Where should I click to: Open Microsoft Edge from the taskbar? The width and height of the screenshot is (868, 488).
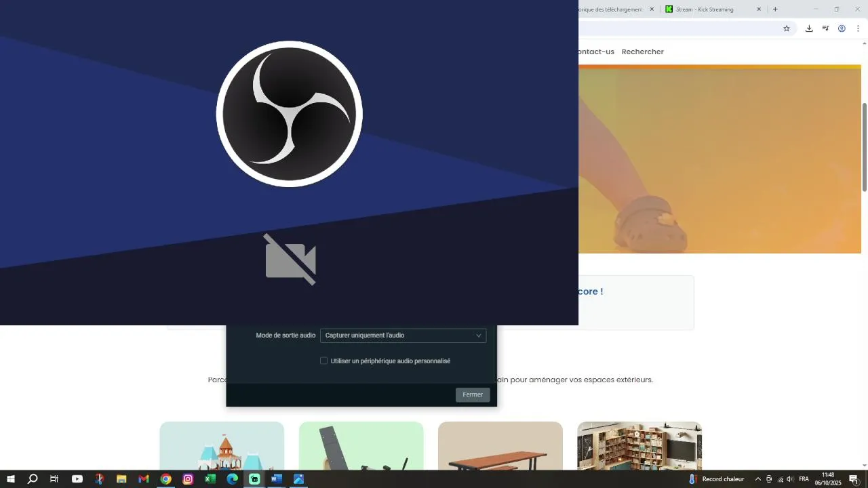pyautogui.click(x=232, y=479)
